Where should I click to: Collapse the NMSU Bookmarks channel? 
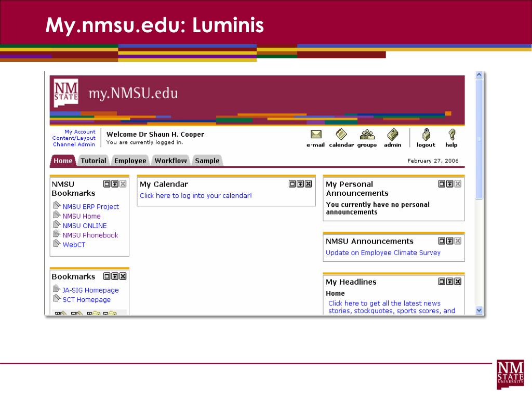click(x=115, y=184)
